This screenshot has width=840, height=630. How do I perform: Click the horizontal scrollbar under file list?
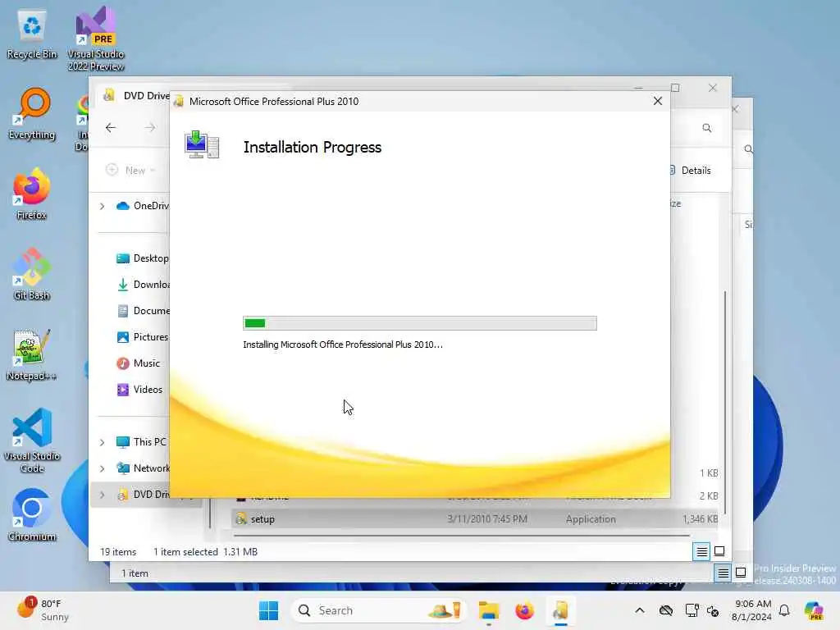pyautogui.click(x=461, y=535)
